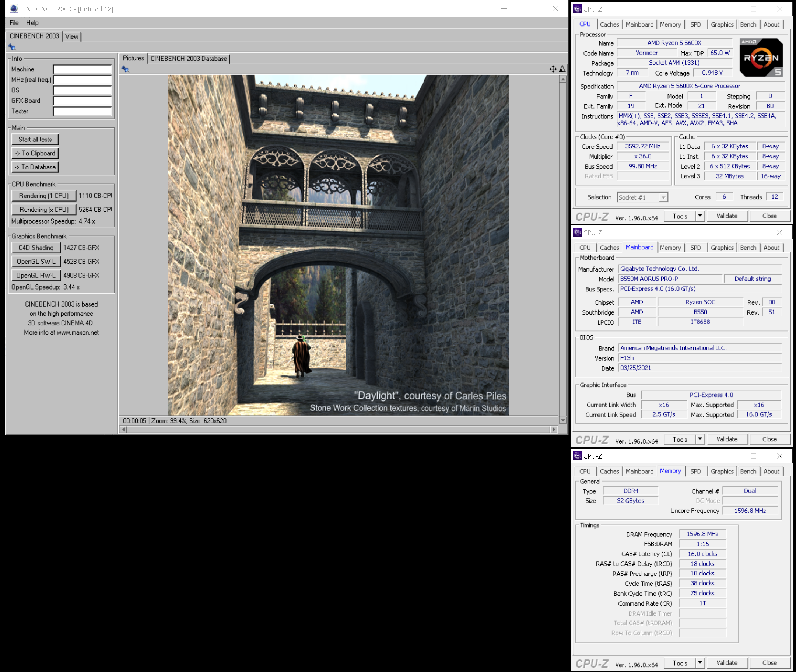Click the pin icon under Pictures tab
Viewport: 796px width, 672px height.
pos(125,69)
